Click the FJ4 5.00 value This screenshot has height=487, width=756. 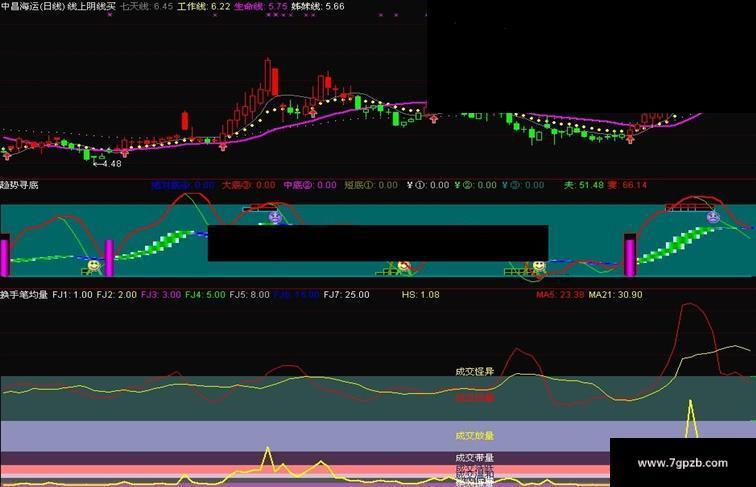(205, 295)
